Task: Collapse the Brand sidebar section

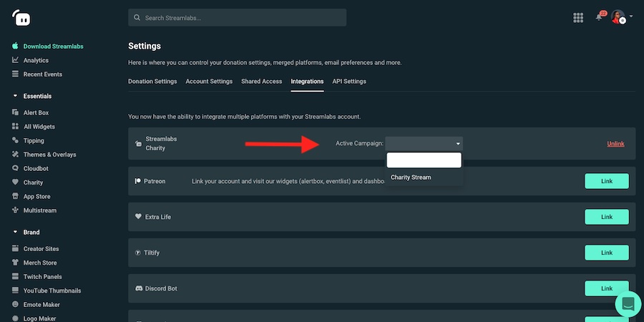Action: click(16, 232)
